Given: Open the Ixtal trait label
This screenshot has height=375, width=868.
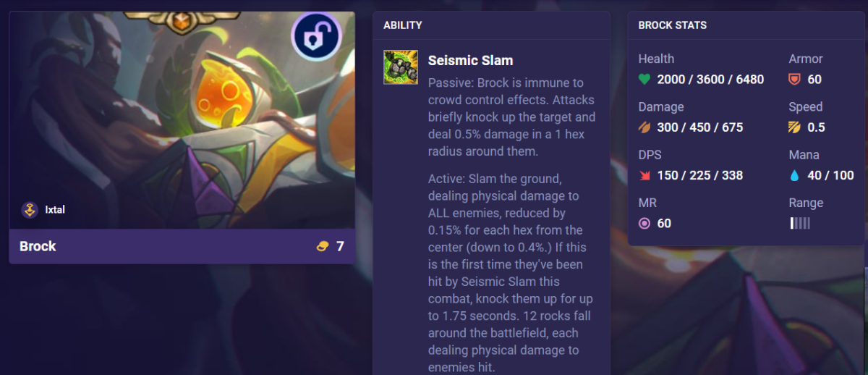Looking at the screenshot, I should 56,210.
